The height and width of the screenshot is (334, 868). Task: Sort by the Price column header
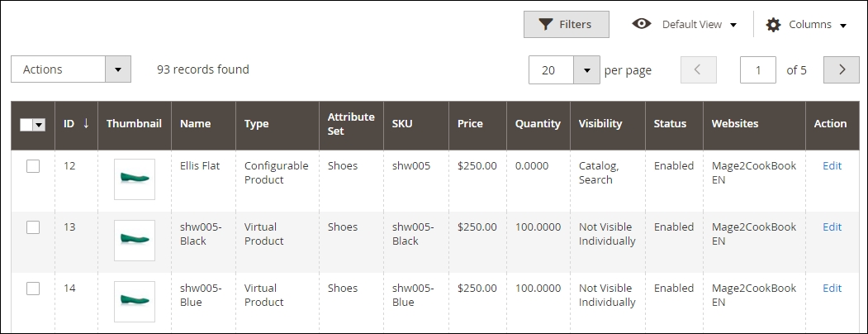[471, 124]
